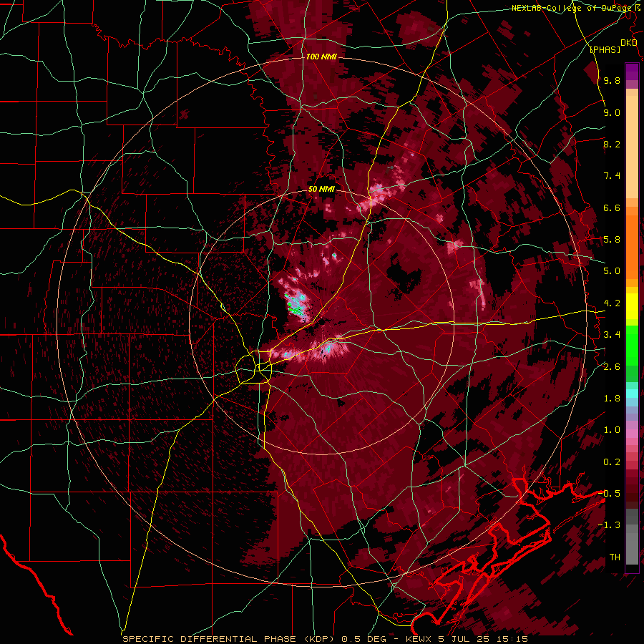Pick the yellow band on the color bar
The height and width of the screenshot is (644, 644).
pyautogui.click(x=632, y=306)
